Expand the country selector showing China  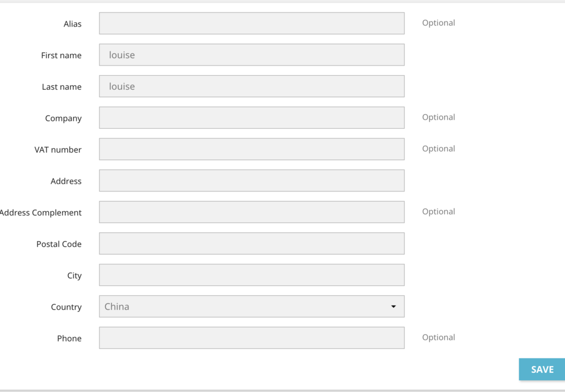(x=251, y=306)
